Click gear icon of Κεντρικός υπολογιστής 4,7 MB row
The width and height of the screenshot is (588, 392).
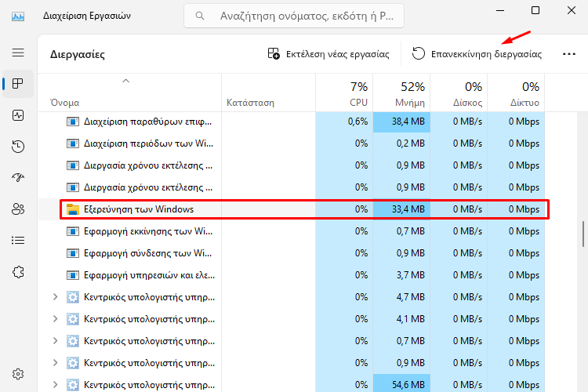(x=73, y=297)
